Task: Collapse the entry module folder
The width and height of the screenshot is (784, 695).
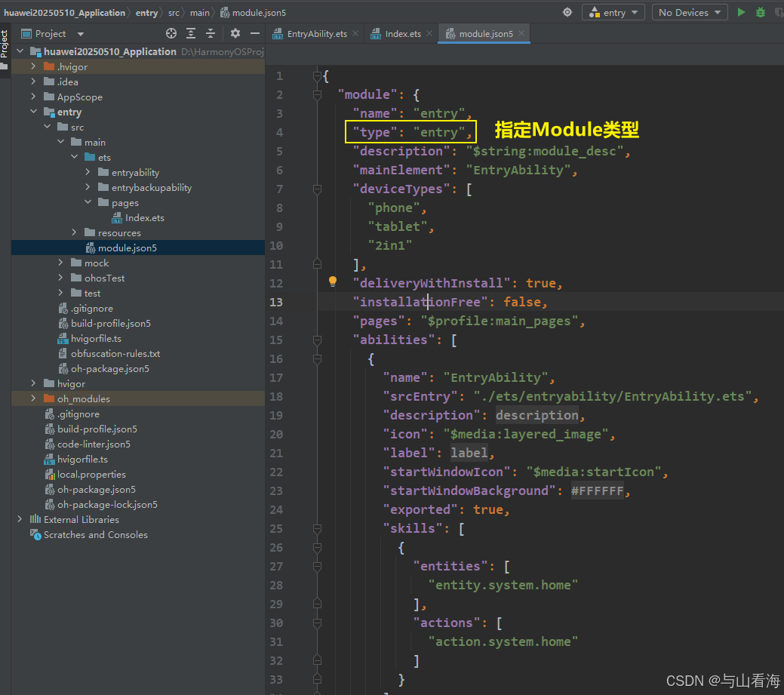Action: click(33, 112)
